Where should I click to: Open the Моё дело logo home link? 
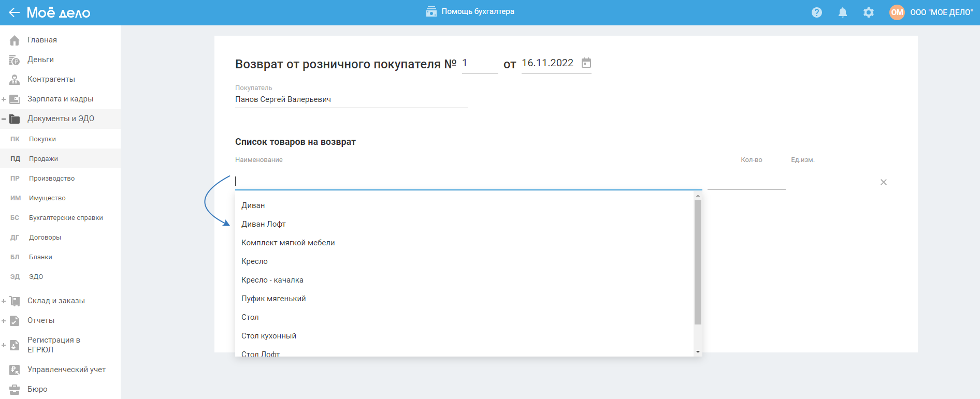[x=59, y=12]
